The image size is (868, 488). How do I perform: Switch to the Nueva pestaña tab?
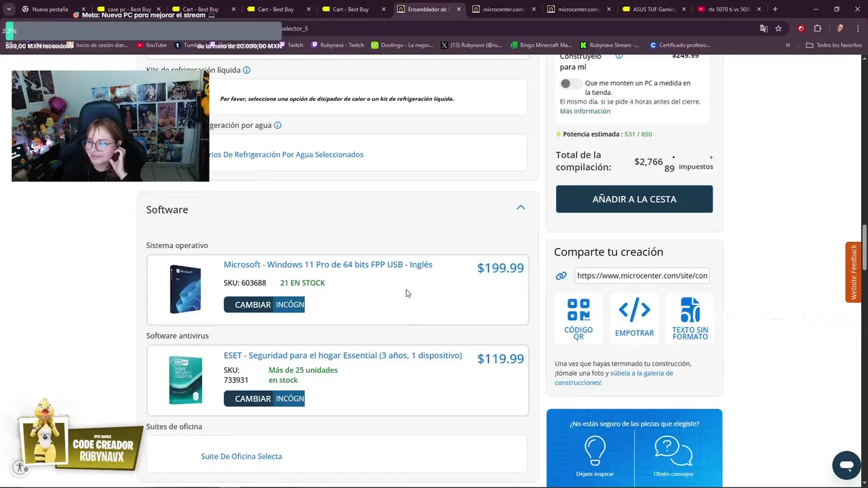pyautogui.click(x=50, y=9)
